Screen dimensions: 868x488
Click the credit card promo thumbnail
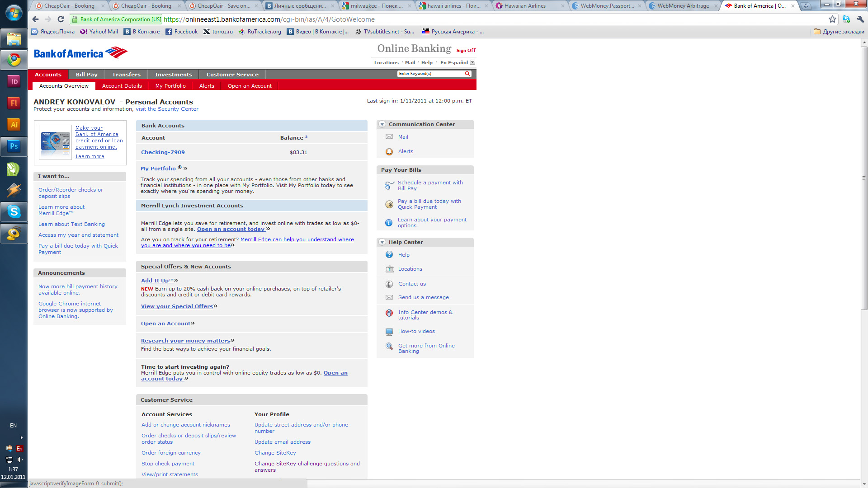pos(55,142)
